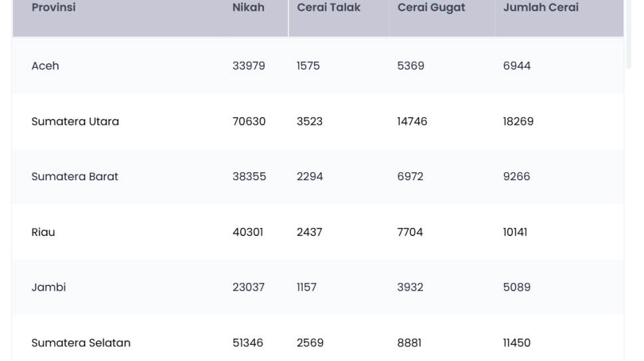This screenshot has height=361, width=644.
Task: Click Aceh's Nikah value 33979
Action: pos(249,66)
